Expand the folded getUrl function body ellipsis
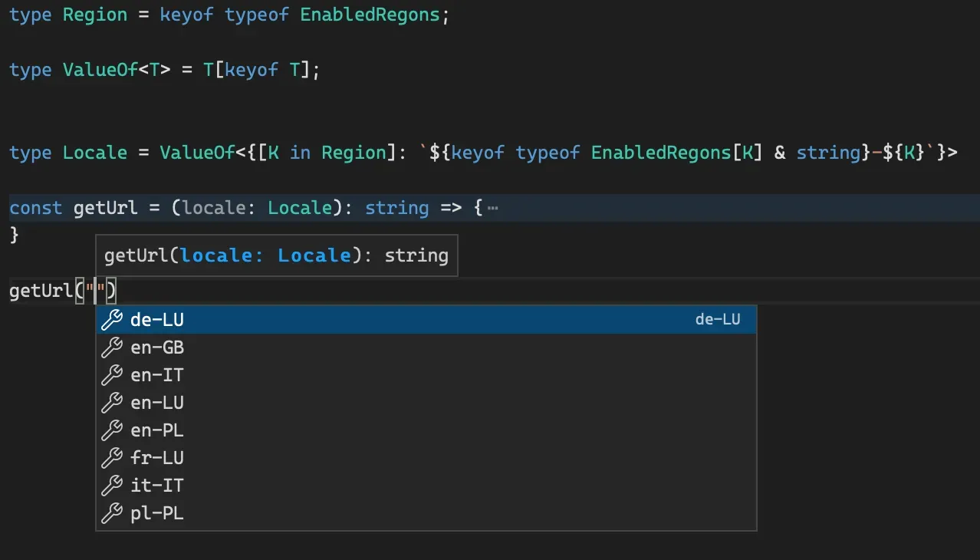Image resolution: width=980 pixels, height=560 pixels. coord(492,209)
